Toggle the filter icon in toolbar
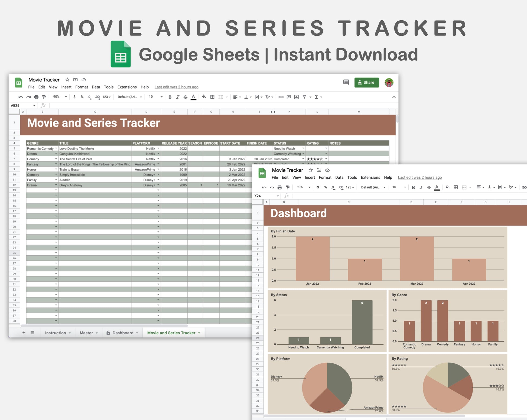 point(304,97)
